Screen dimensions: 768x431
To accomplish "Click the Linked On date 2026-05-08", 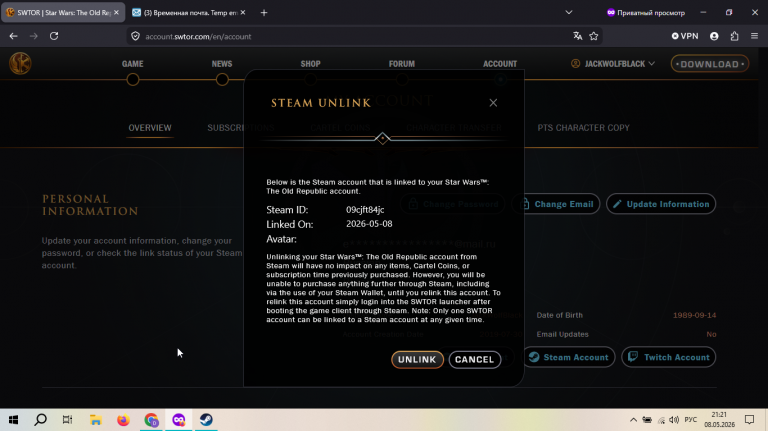I will click(x=369, y=224).
